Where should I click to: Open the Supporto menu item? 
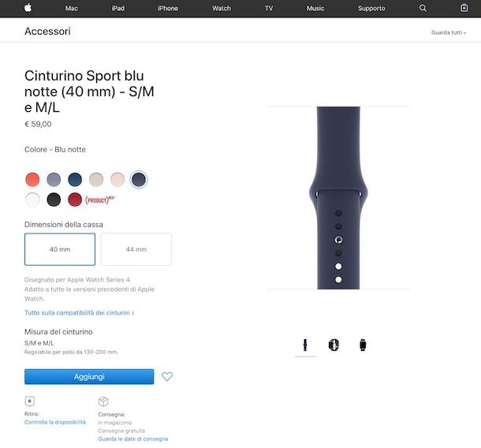point(371,9)
